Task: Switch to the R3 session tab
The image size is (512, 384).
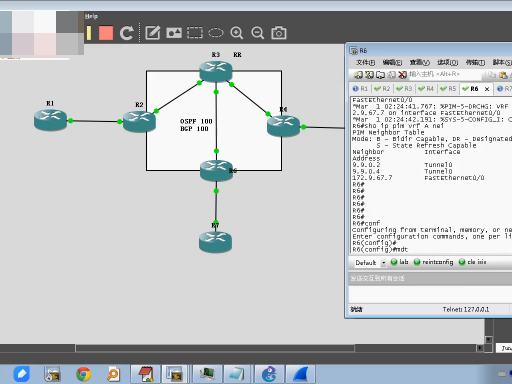Action: coord(404,89)
